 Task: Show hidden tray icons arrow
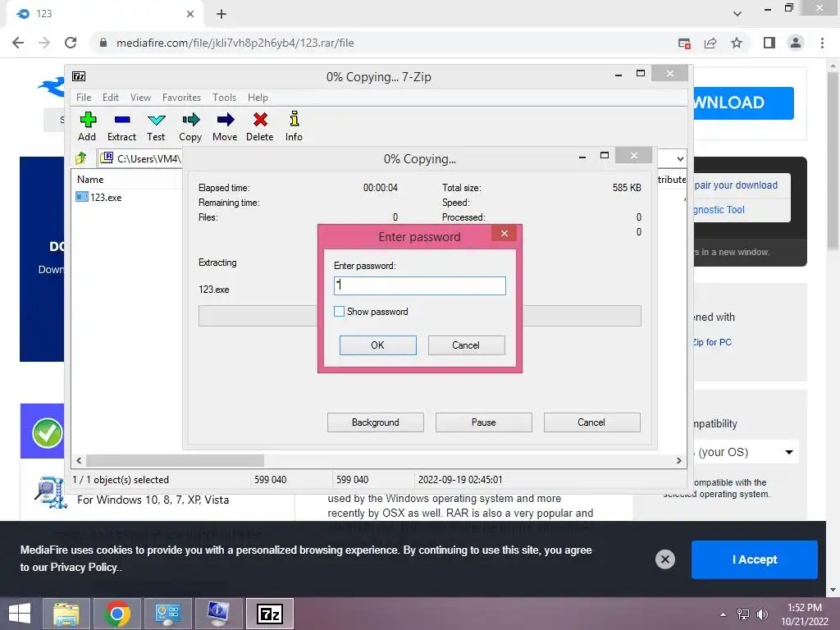[x=724, y=614]
